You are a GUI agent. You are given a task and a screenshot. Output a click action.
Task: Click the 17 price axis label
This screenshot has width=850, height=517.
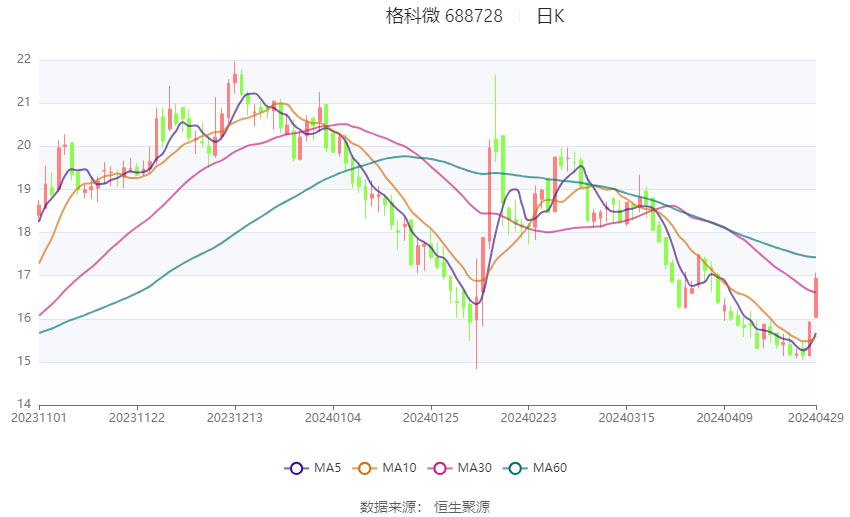(x=24, y=275)
